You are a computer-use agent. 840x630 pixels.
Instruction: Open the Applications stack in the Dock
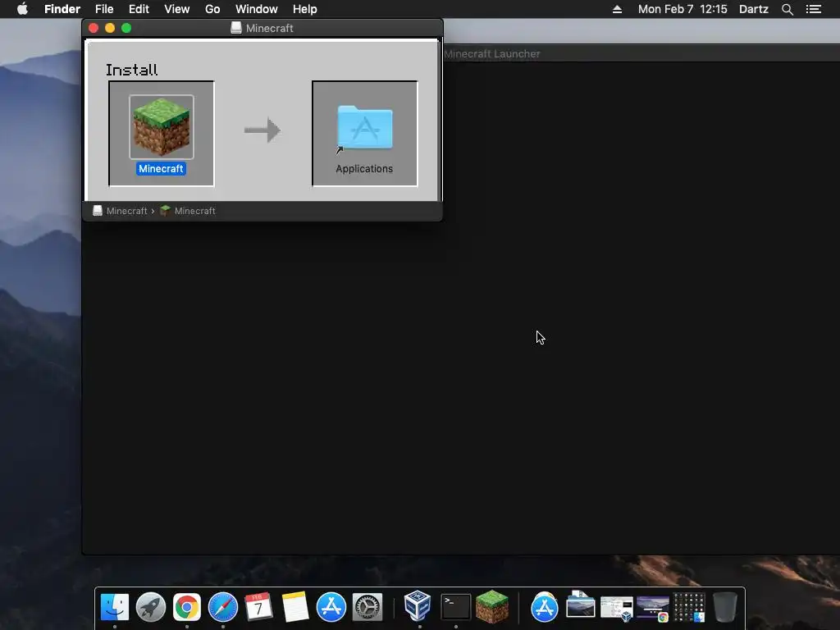coord(545,607)
